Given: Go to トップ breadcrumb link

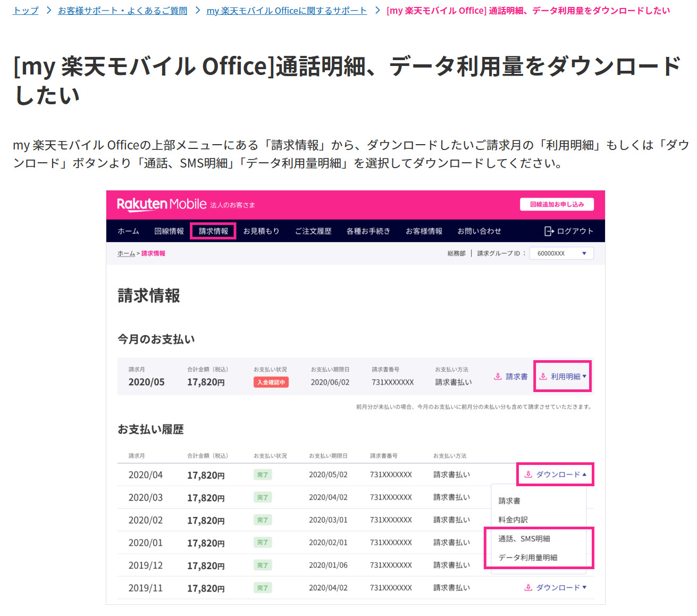Looking at the screenshot, I should [x=26, y=11].
